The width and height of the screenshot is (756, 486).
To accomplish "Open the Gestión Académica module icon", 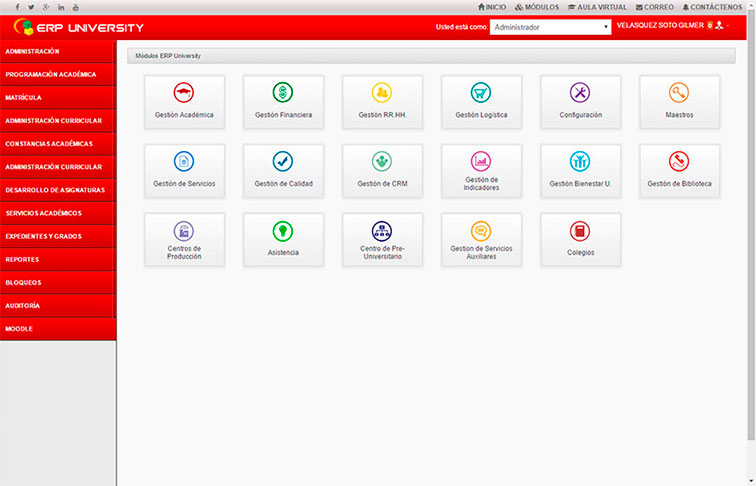I will (x=184, y=93).
